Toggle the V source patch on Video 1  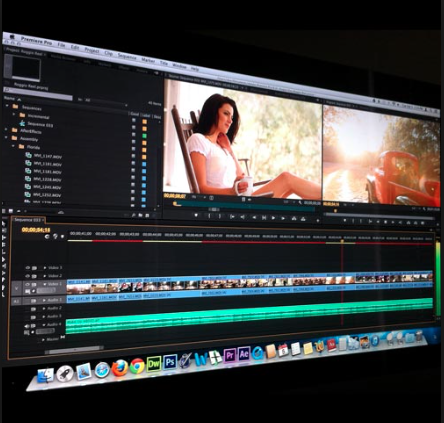16,289
